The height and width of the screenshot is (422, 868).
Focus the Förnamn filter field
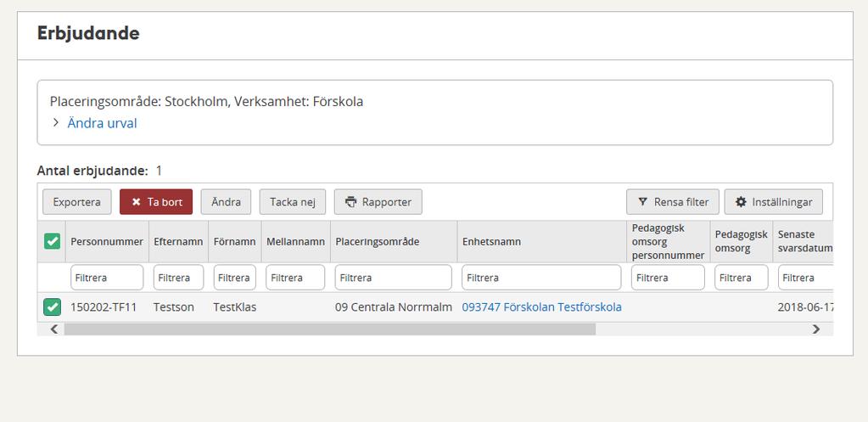[235, 278]
